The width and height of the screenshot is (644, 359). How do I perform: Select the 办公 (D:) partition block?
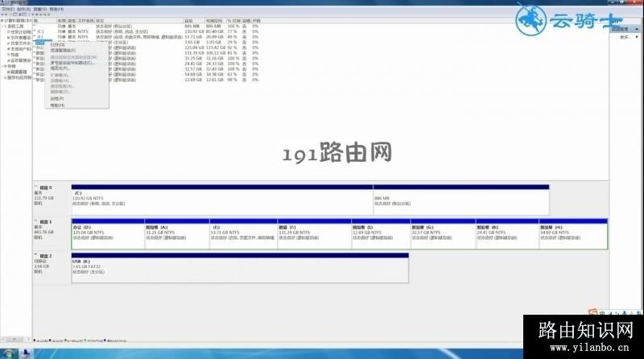click(x=108, y=233)
